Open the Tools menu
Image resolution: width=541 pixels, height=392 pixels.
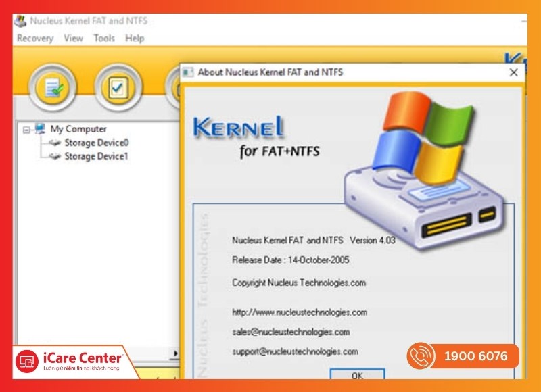coord(103,39)
